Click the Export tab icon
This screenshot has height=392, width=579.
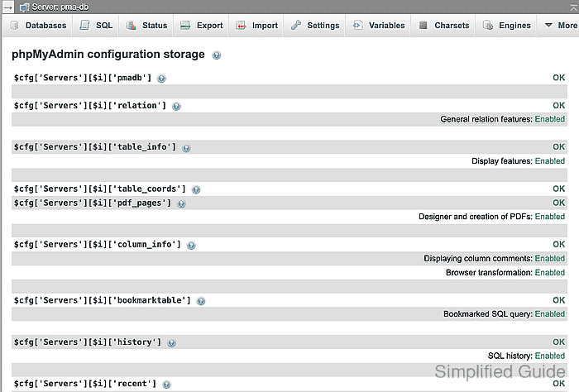pos(185,25)
